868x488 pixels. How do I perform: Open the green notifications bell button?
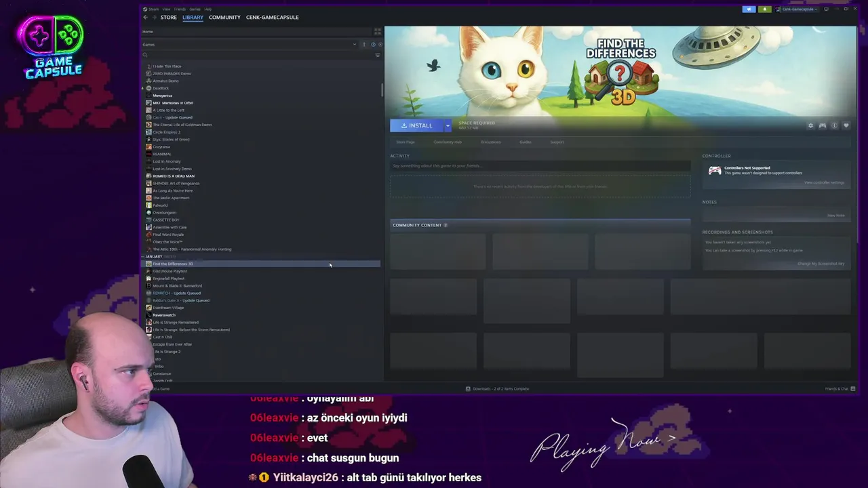(765, 9)
